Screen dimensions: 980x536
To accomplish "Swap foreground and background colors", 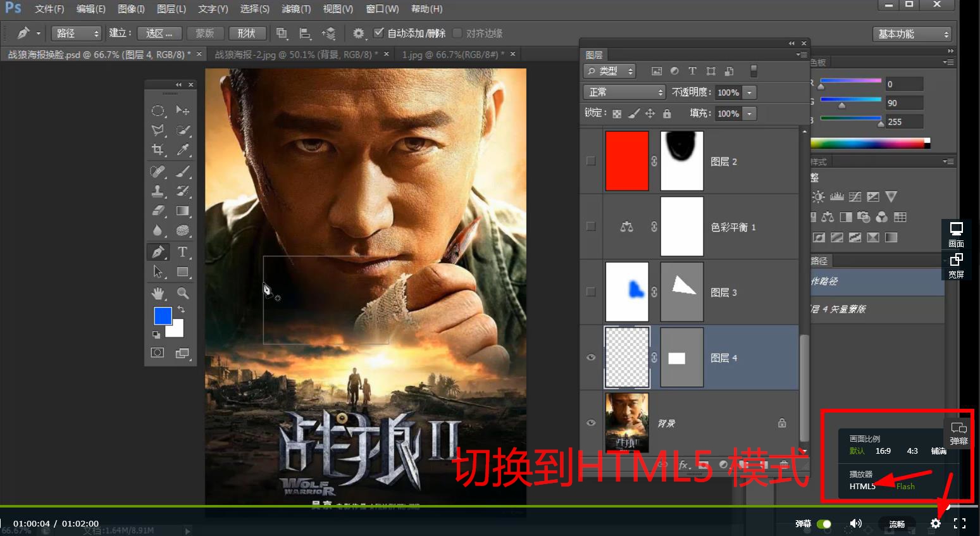I will pos(182,309).
